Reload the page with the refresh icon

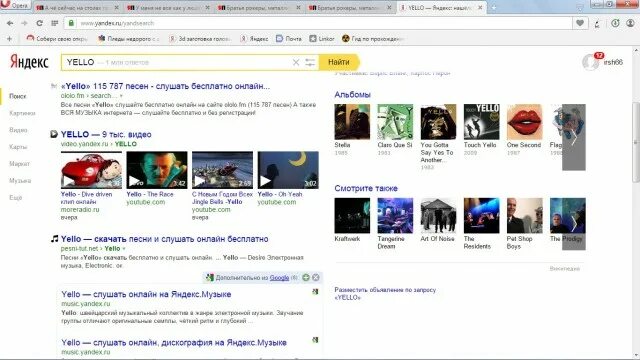pyautogui.click(x=39, y=23)
